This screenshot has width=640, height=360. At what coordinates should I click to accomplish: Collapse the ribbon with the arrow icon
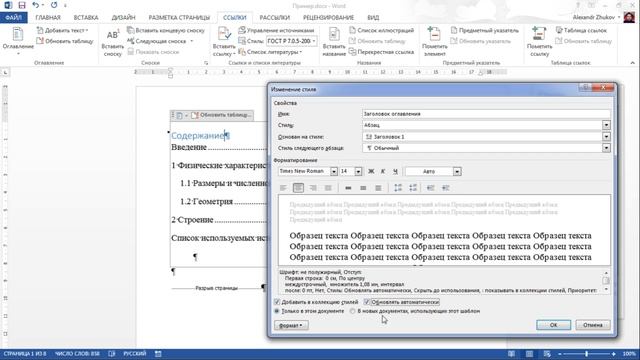pos(633,63)
